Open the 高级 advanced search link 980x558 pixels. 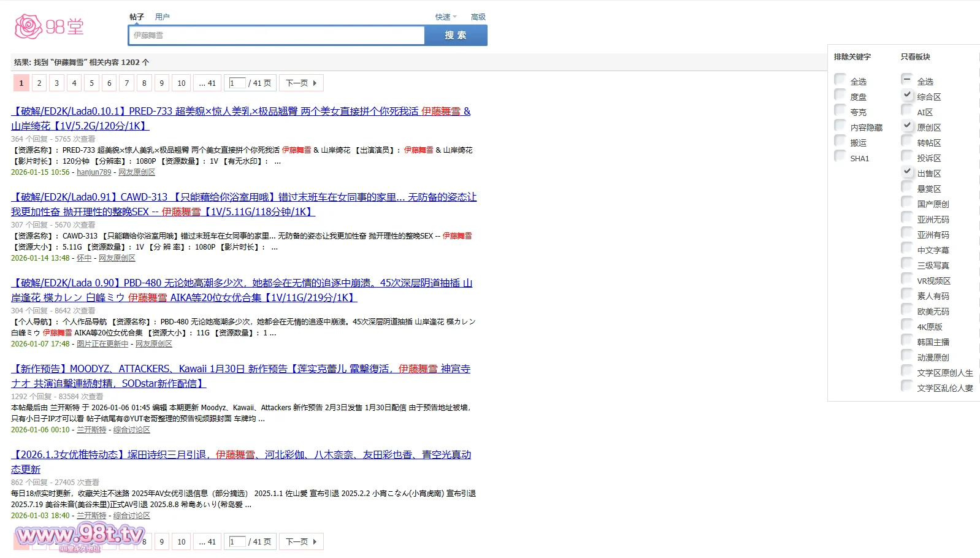pyautogui.click(x=478, y=17)
